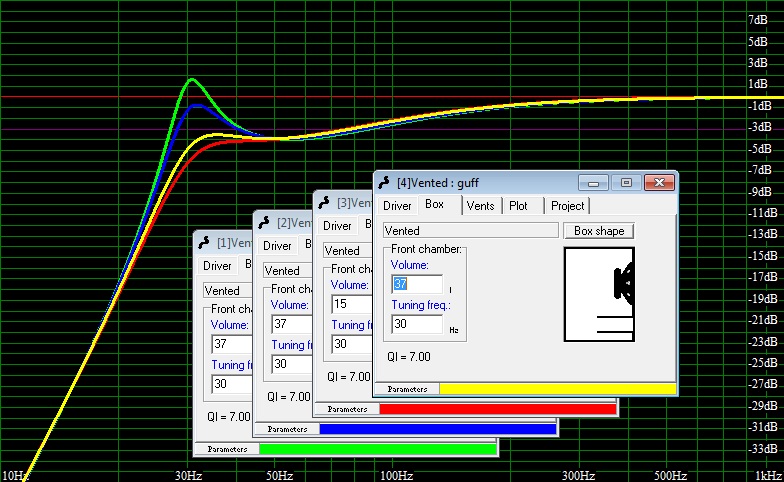The image size is (784, 482).
Task: Maximize window [4]Vented : guff
Action: pyautogui.click(x=626, y=183)
